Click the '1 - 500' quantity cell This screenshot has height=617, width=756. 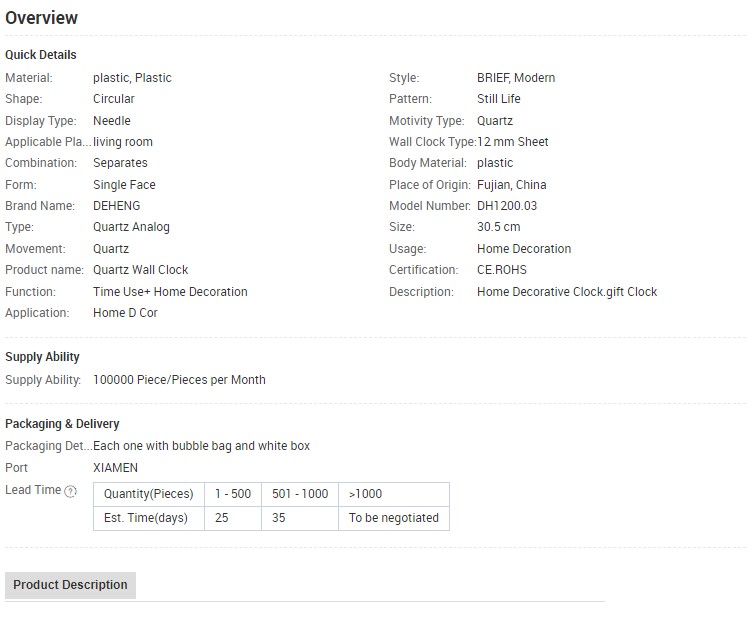(233, 494)
